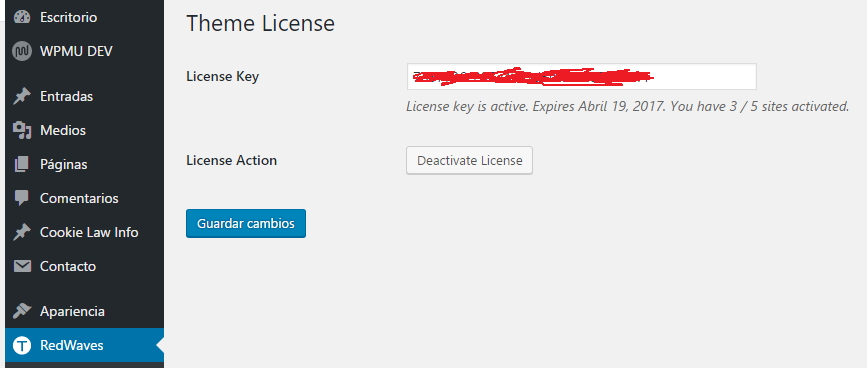The image size is (867, 368).
Task: Click the Cookie Law Info pin icon
Action: 22,233
